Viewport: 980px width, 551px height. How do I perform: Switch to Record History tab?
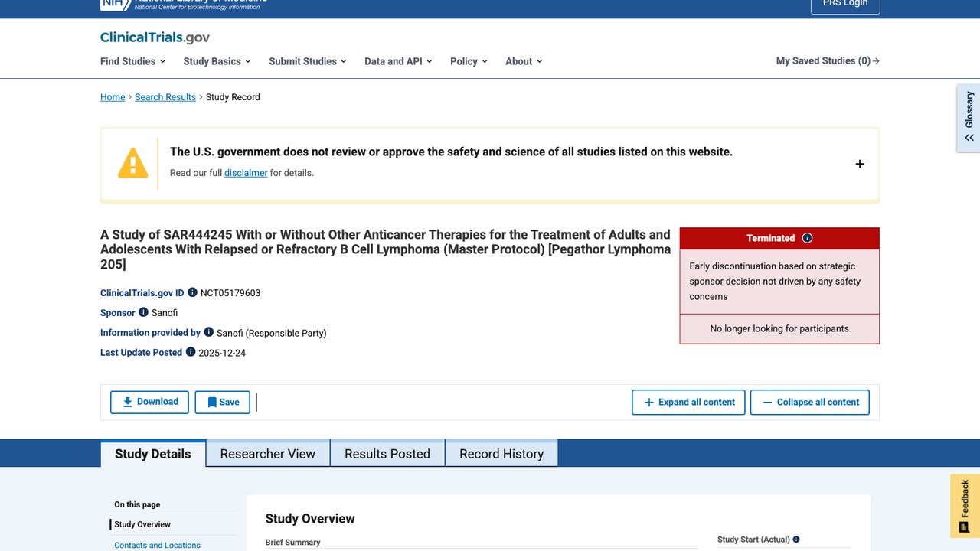pyautogui.click(x=501, y=454)
